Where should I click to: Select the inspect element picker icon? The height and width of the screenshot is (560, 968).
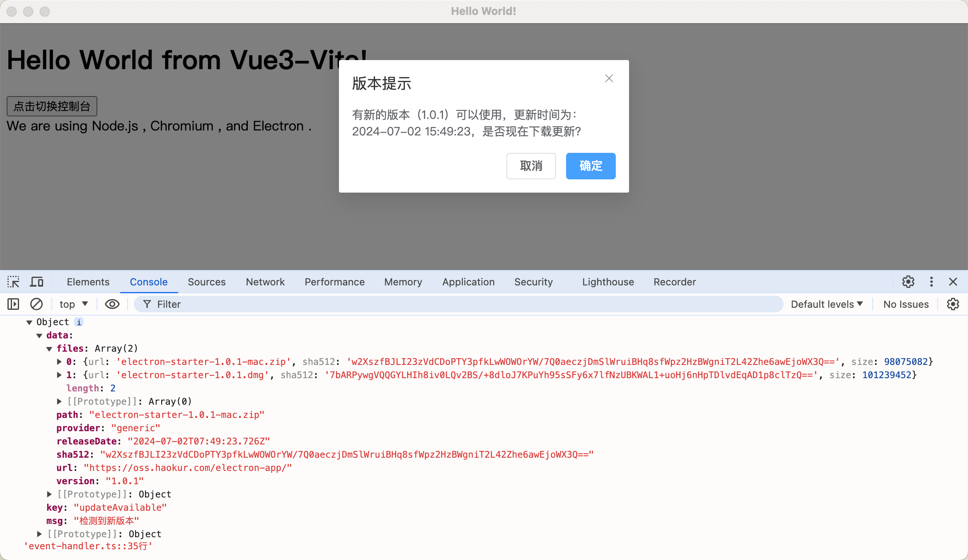click(13, 282)
